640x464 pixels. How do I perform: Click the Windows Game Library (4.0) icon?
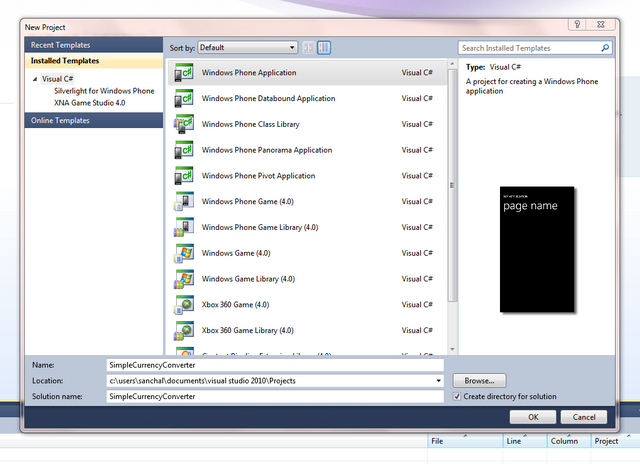pos(184,279)
